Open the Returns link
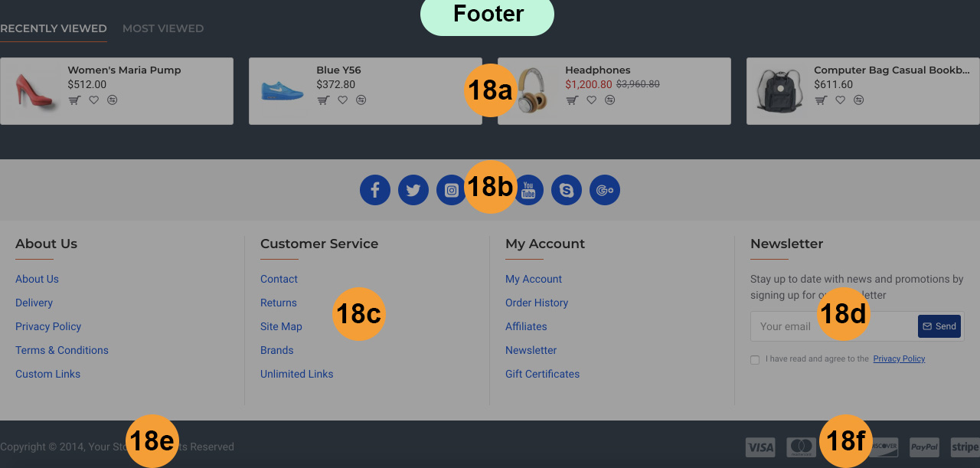 [279, 303]
